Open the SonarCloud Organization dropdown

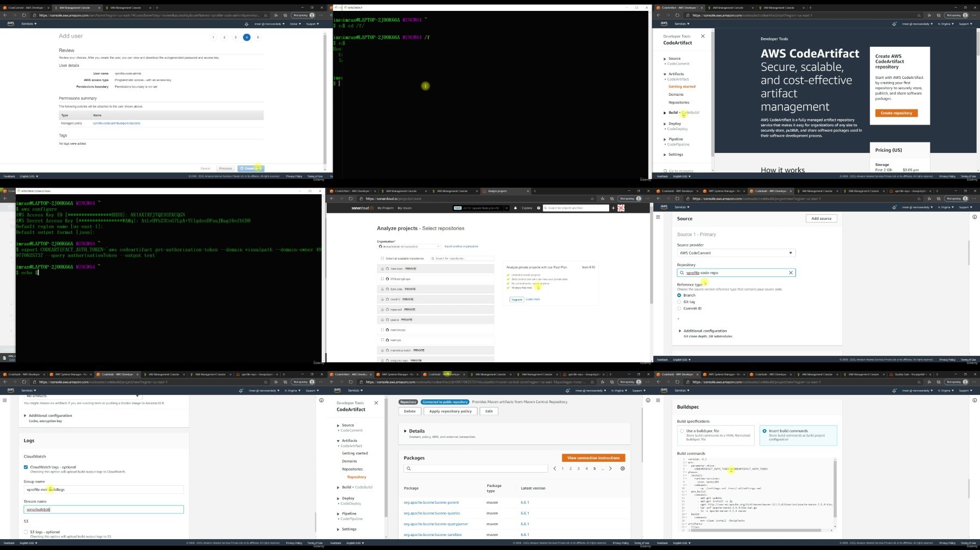[408, 246]
